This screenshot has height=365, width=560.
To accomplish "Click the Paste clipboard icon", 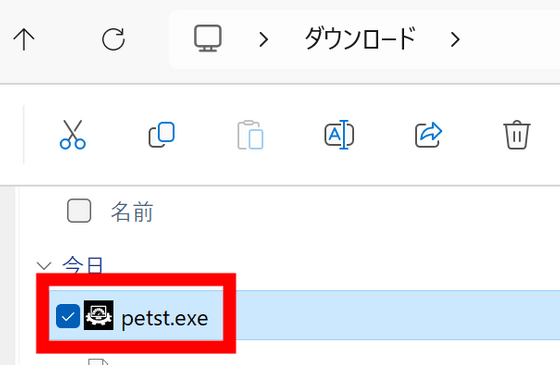I will [x=250, y=135].
